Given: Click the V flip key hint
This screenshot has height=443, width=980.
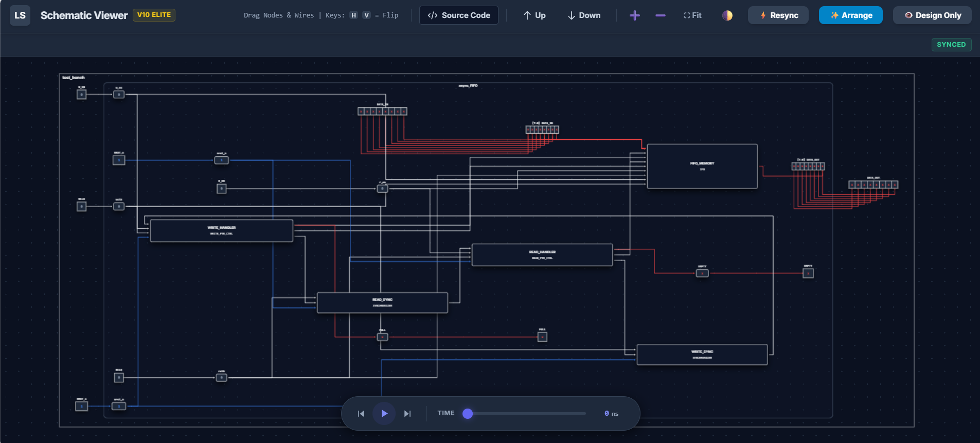Looking at the screenshot, I should [x=366, y=15].
